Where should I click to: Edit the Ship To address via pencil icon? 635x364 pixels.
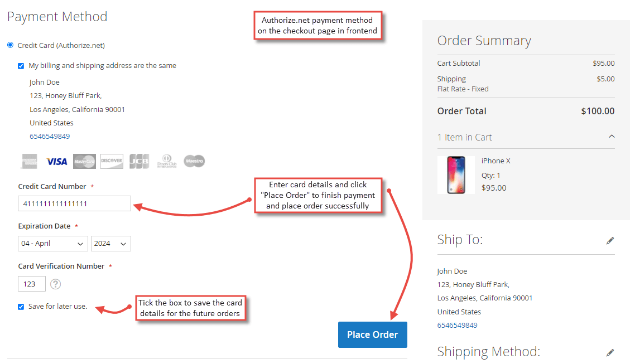610,240
